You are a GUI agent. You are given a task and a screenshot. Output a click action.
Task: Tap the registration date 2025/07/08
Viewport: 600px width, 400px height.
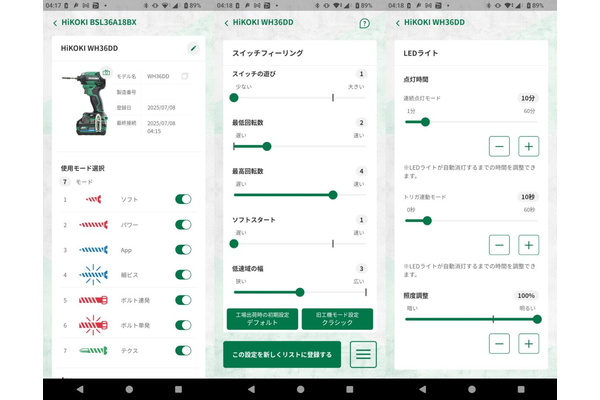pos(161,108)
